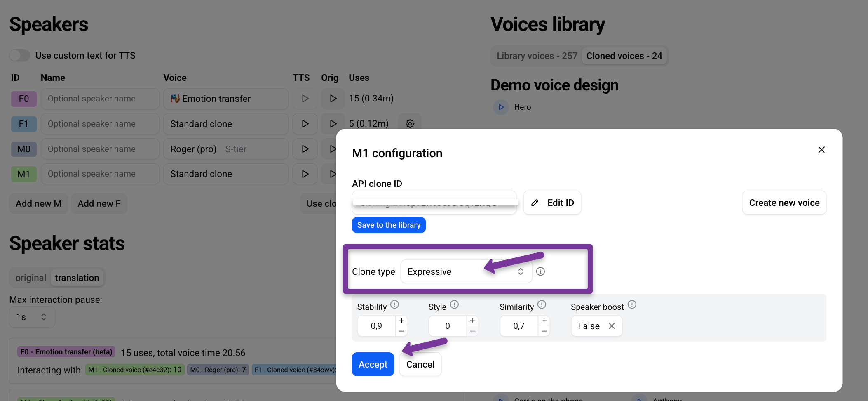Toggle Use custom text for TTS
Image resolution: width=868 pixels, height=401 pixels.
20,55
